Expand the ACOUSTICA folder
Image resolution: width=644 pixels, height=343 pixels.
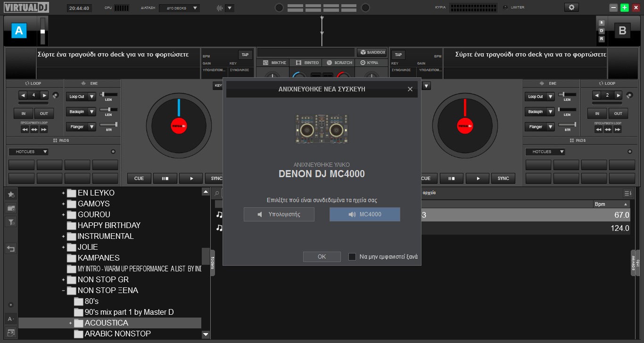click(70, 323)
